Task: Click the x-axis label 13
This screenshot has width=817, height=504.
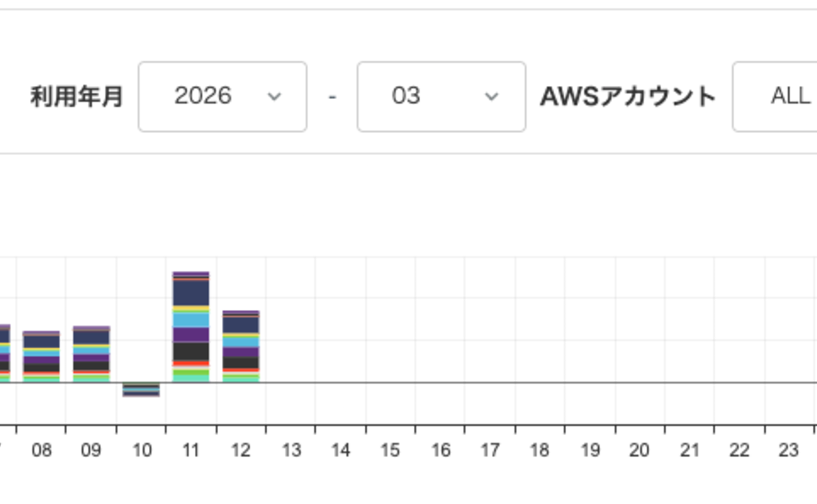Action: 291,450
